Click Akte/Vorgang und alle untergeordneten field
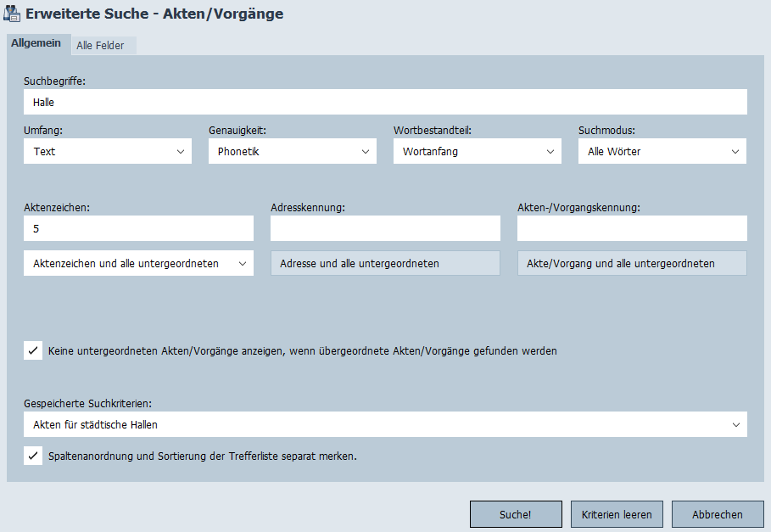The width and height of the screenshot is (771, 532). 632,263
